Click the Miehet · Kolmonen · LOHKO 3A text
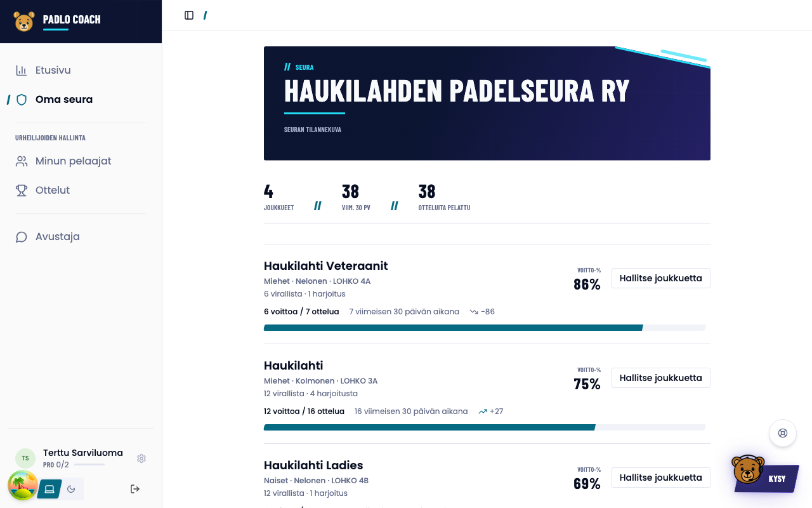Screen dimensions: 812x508 click(x=320, y=381)
